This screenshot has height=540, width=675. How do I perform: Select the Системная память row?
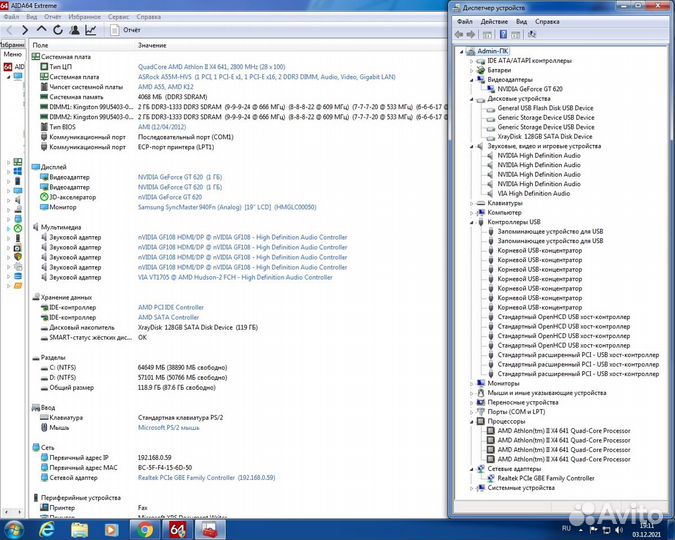(x=239, y=97)
